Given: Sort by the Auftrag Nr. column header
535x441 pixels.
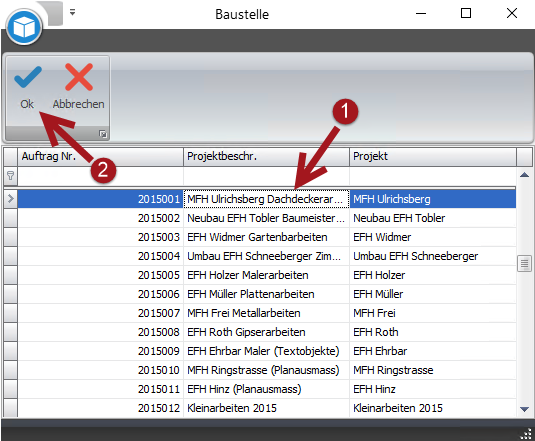Looking at the screenshot, I should (x=100, y=157).
